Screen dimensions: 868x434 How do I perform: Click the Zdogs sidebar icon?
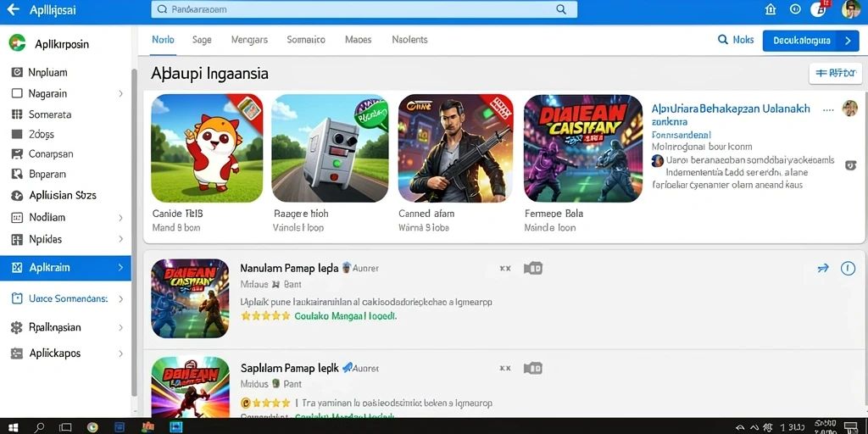coord(17,134)
